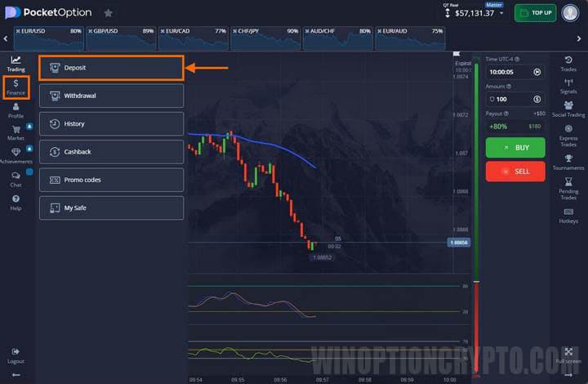Screen dimensions: 588x384
Task: Open the Market cart icon
Action: (16, 130)
